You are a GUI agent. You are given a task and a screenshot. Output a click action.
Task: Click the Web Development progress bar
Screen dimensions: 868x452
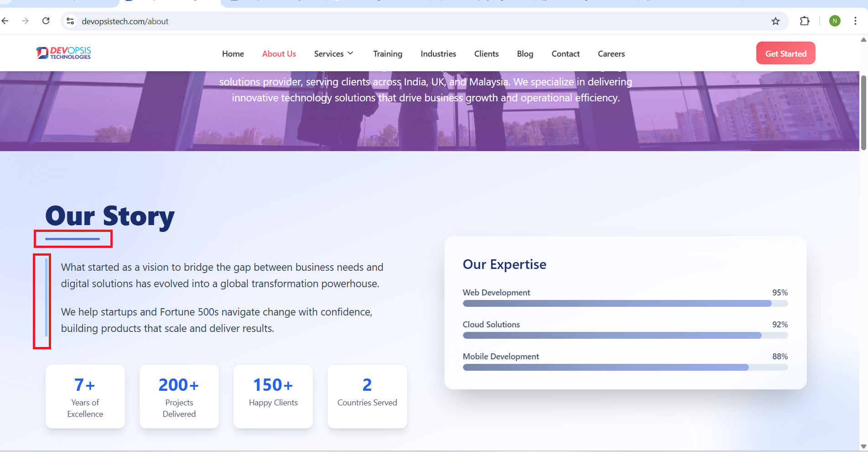(625, 304)
